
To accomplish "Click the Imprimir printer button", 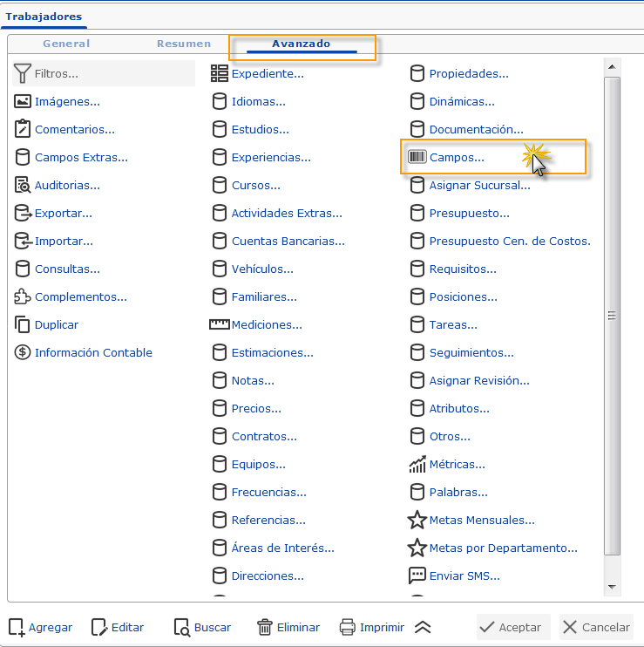I will coord(371,627).
